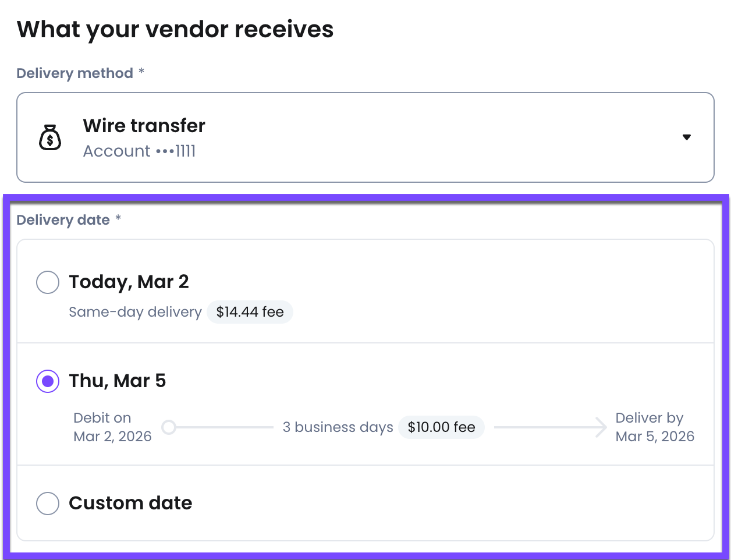This screenshot has height=560, width=731.
Task: Click the Debit on Mar 2, 2026 text
Action: (112, 427)
